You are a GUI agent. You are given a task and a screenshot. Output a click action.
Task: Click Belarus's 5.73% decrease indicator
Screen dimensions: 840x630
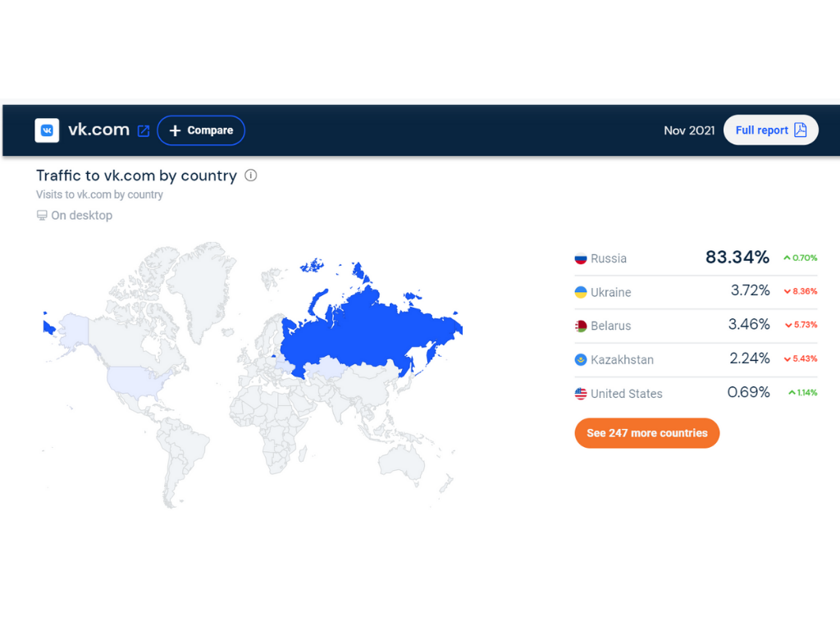click(801, 325)
